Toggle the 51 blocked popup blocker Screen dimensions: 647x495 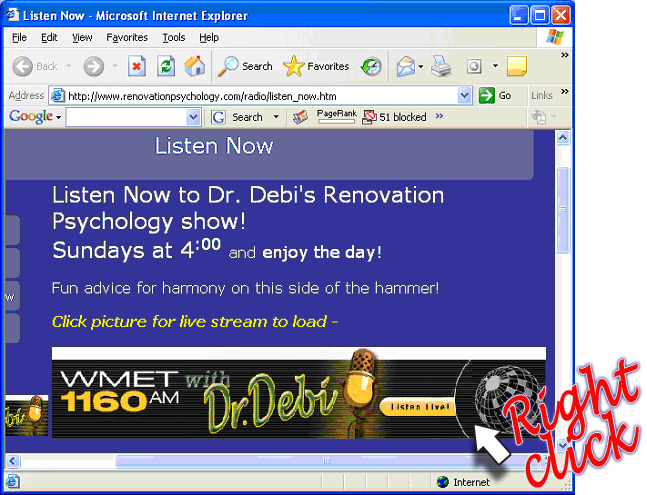point(394,117)
